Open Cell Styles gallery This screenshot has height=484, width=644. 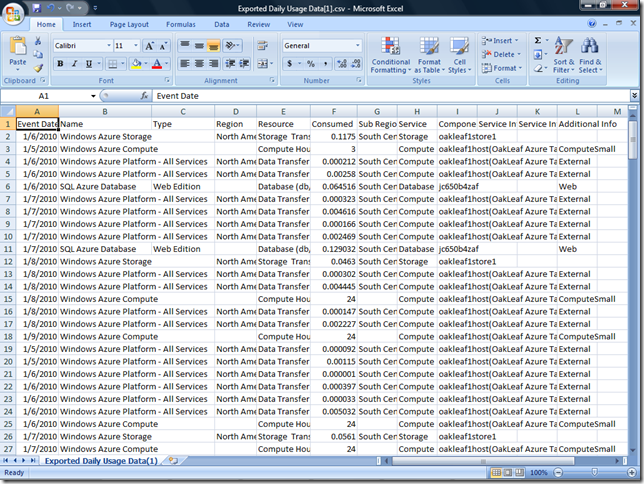(460, 55)
